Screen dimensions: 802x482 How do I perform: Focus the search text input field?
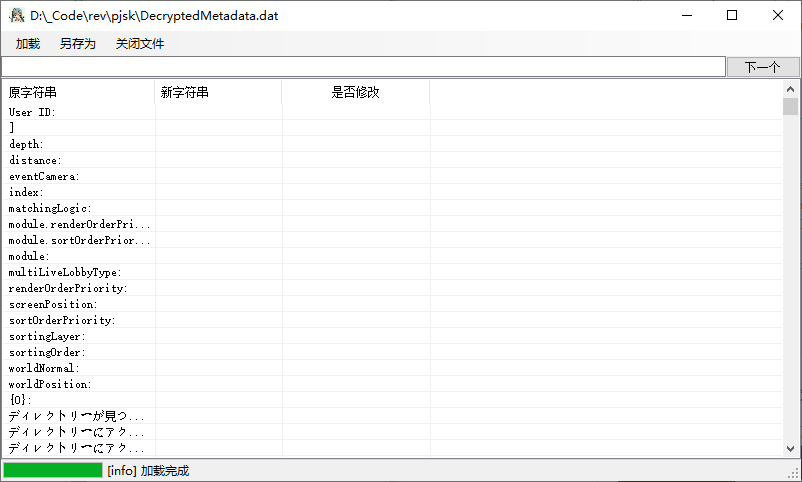click(362, 67)
